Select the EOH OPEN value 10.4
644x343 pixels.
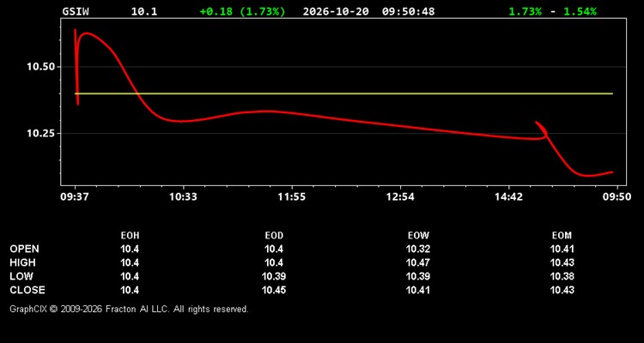pos(130,249)
